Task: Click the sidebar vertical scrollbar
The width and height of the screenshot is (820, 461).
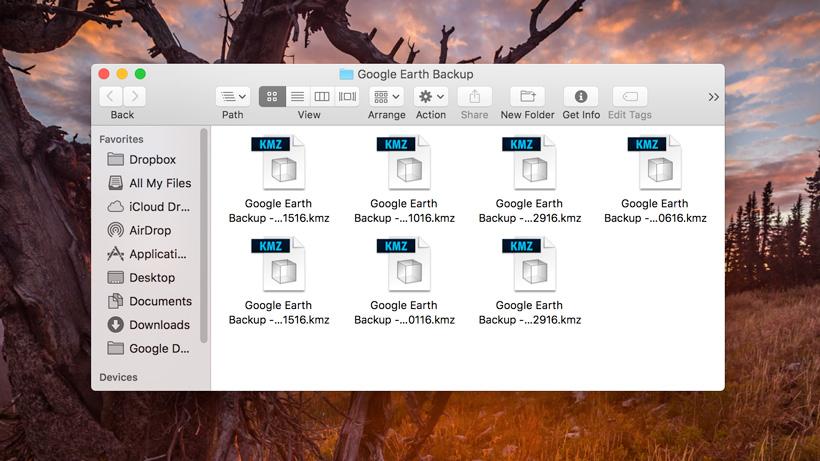Action: (x=204, y=240)
